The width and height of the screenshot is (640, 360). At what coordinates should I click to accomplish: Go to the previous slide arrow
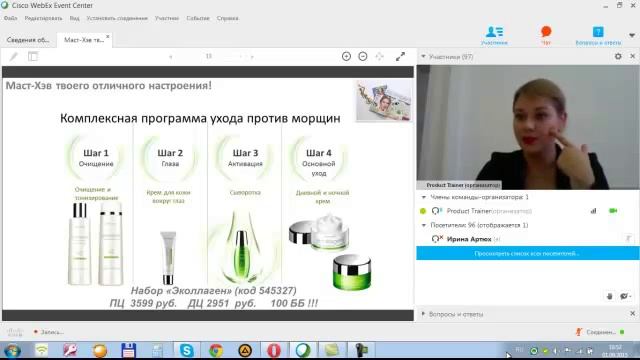pos(171,57)
